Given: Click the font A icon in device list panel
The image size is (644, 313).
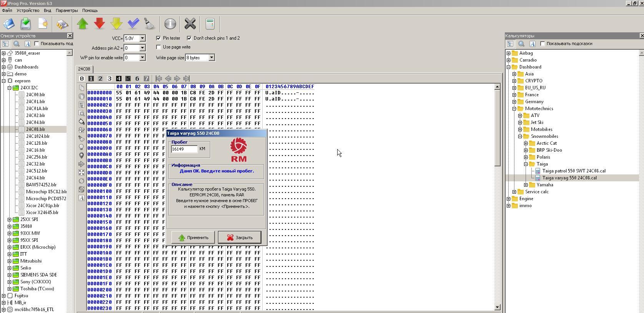Looking at the screenshot, I should coord(27,44).
